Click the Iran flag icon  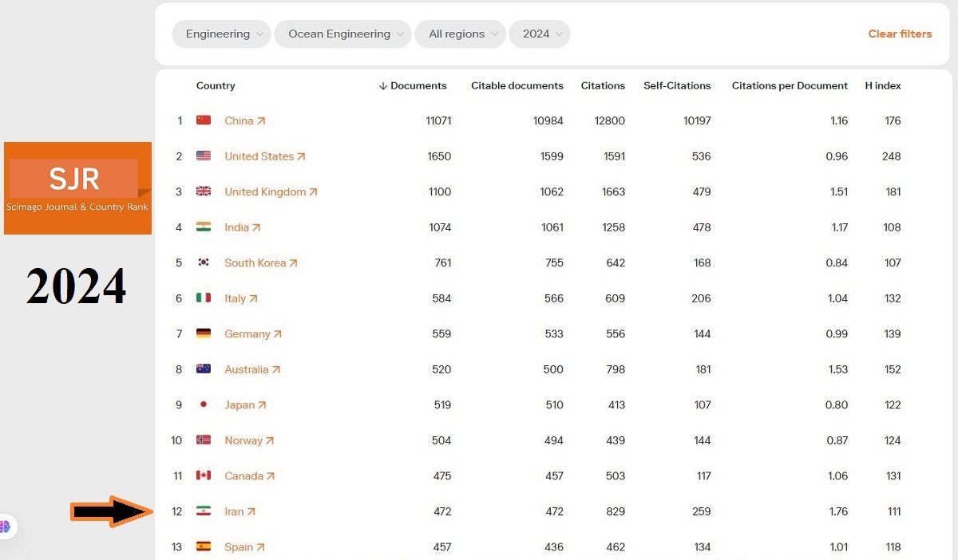(x=204, y=511)
